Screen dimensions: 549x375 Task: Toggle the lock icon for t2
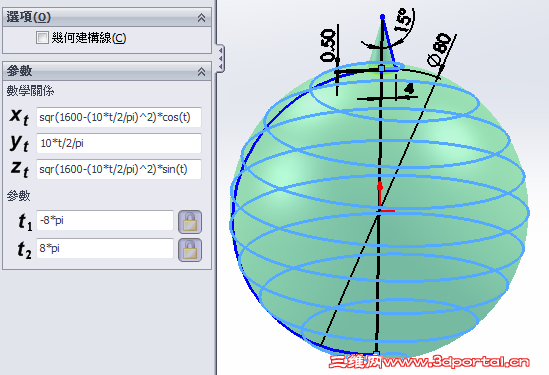pyautogui.click(x=190, y=250)
